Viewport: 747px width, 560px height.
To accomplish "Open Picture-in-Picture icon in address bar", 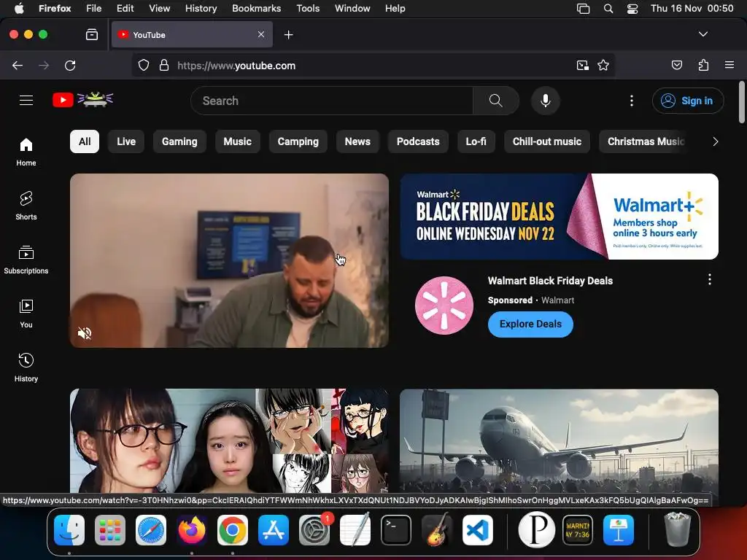I will [582, 65].
